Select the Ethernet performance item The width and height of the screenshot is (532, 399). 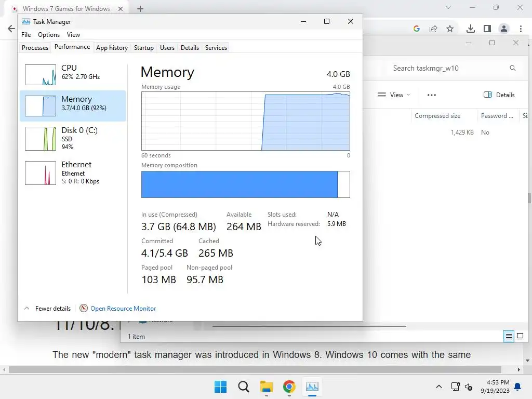pos(73,172)
